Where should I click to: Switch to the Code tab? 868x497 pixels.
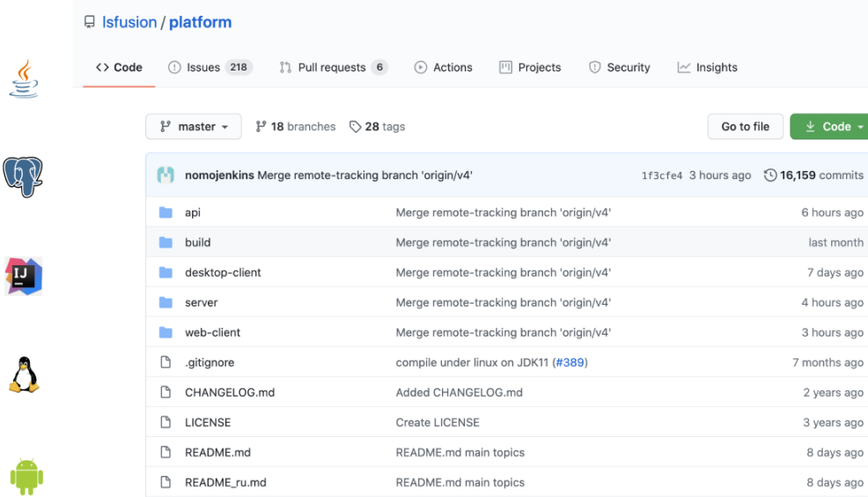click(119, 67)
